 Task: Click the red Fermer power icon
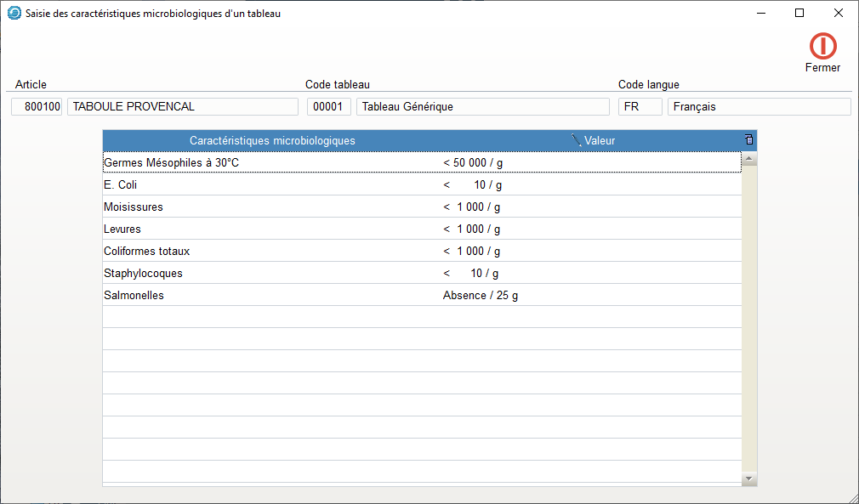(822, 46)
